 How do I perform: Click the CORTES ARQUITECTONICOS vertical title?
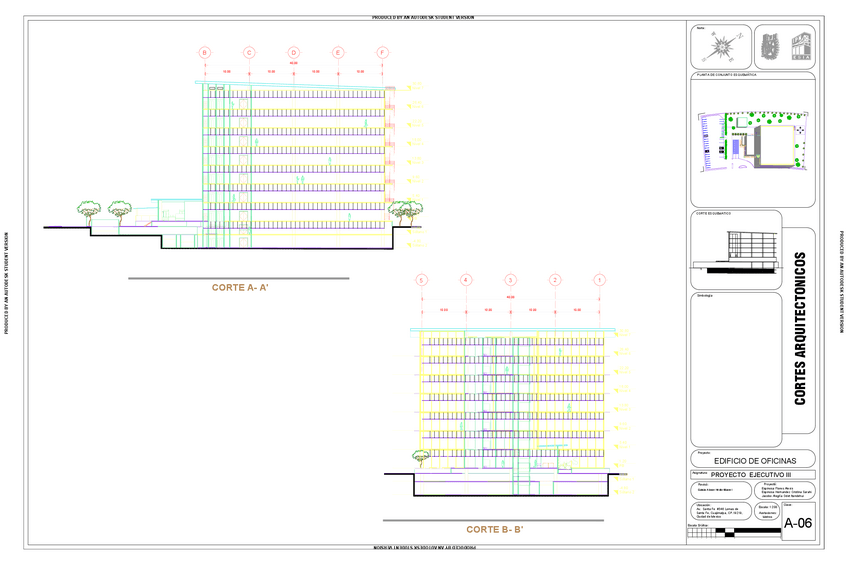tap(801, 330)
